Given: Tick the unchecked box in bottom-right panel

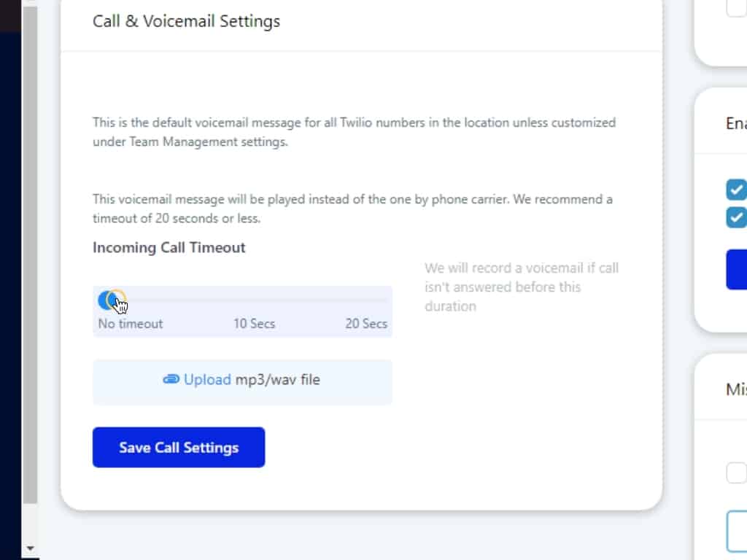Looking at the screenshot, I should click(x=736, y=472).
